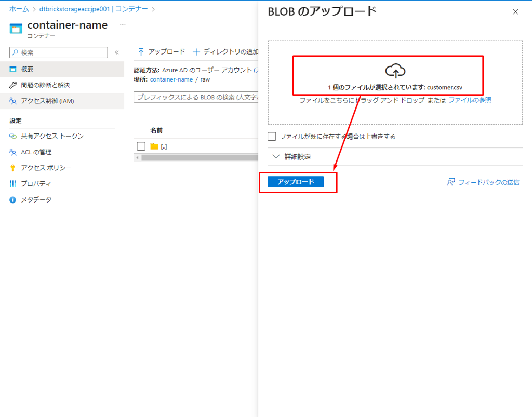Focus the プレフィックスによる BLOB の検索 field
532x417 pixels.
click(196, 97)
